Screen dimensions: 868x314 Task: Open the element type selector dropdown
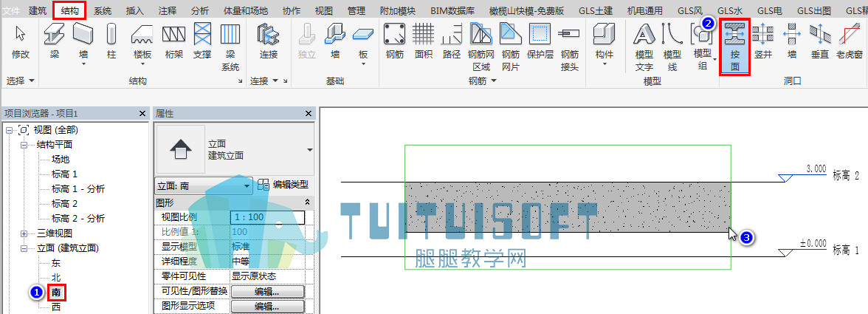click(x=309, y=149)
